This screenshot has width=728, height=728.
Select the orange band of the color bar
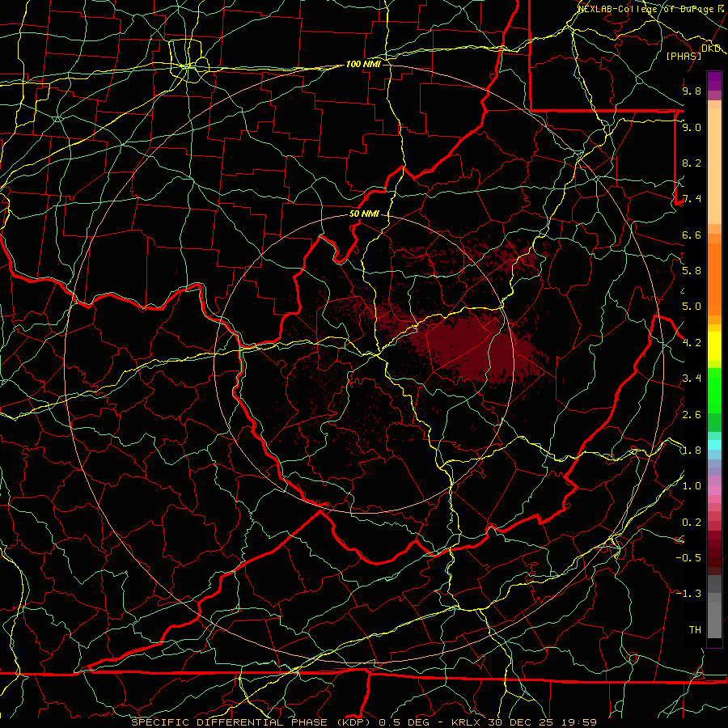pyautogui.click(x=714, y=279)
